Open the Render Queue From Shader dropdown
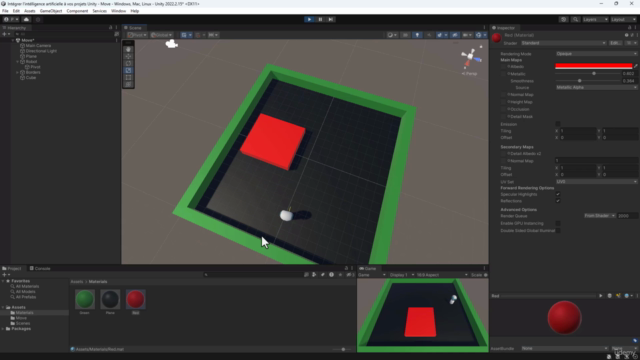640x360 pixels. click(599, 216)
